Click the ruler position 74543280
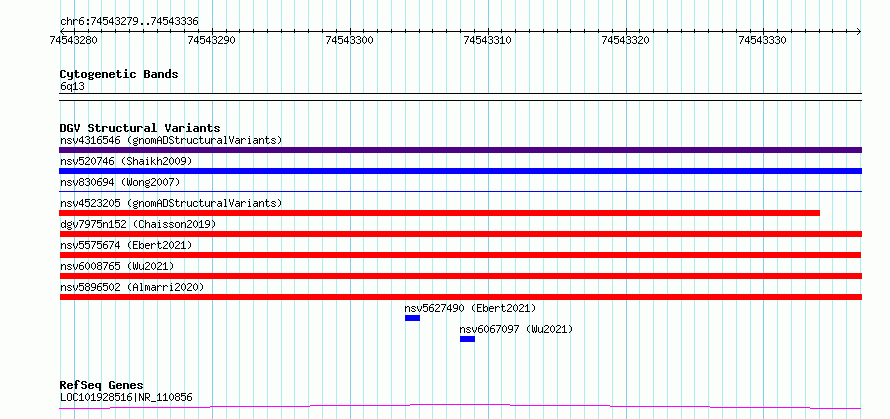 tap(74, 40)
